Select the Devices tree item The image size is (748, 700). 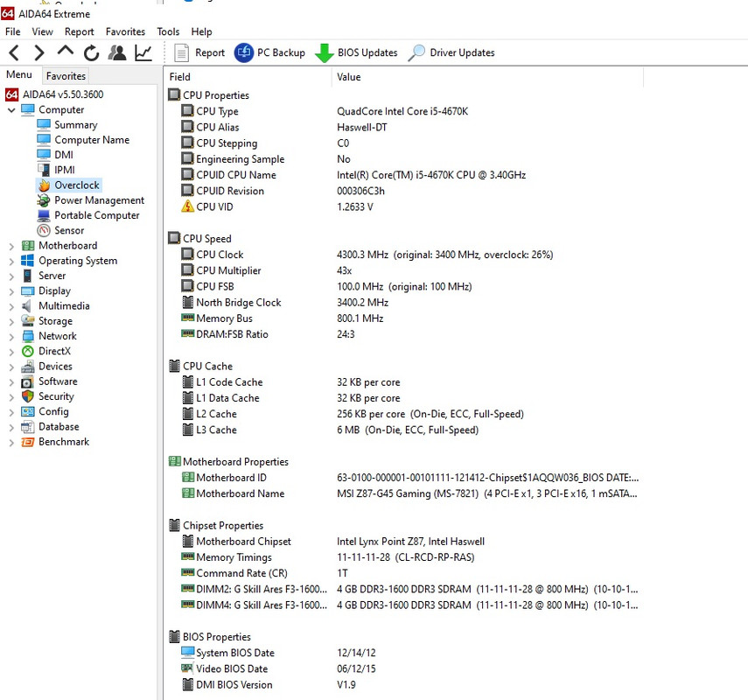(55, 367)
